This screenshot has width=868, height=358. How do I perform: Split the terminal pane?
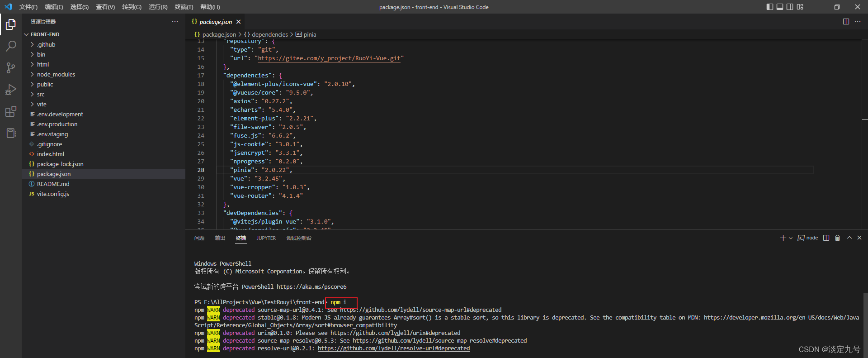pyautogui.click(x=826, y=238)
